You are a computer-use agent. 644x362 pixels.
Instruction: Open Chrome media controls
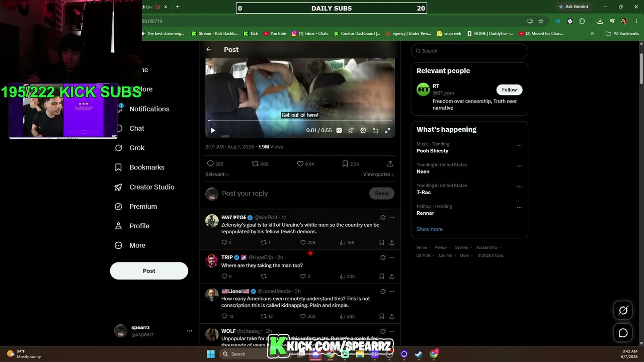pyautogui.click(x=612, y=21)
